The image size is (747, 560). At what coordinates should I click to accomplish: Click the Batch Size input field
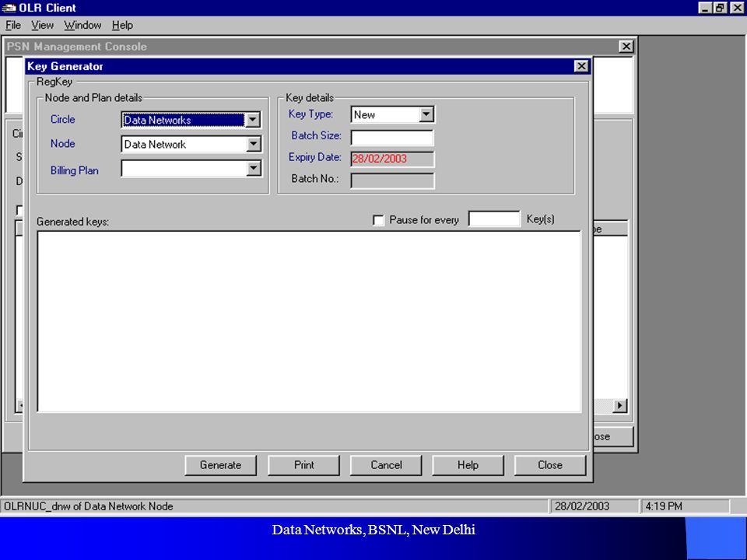[392, 138]
